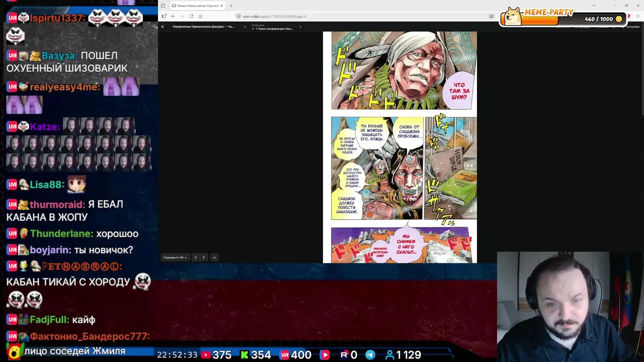Screen dimensions: 644x362
Task: Reload the page with the refresh icon
Action: coord(191,16)
